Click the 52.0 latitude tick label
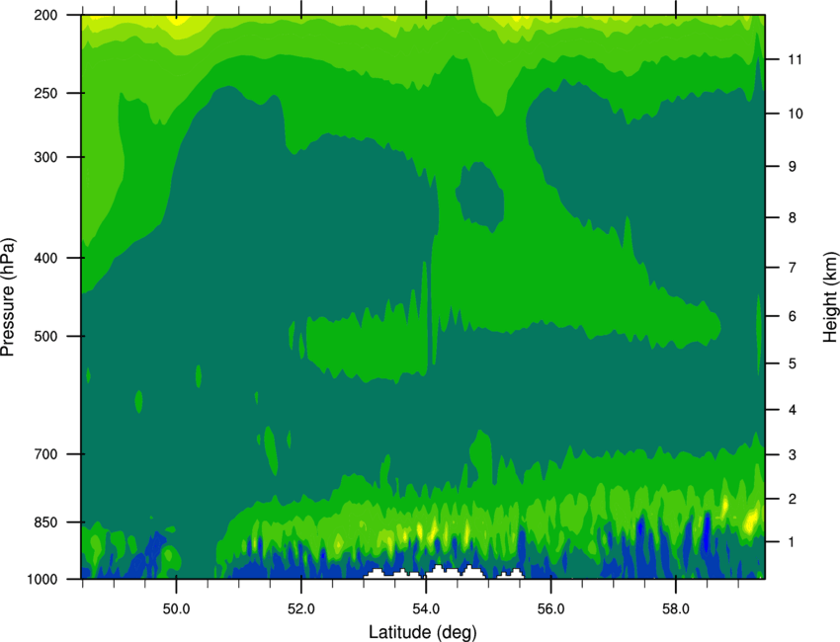This screenshot has width=840, height=642. coord(301,609)
